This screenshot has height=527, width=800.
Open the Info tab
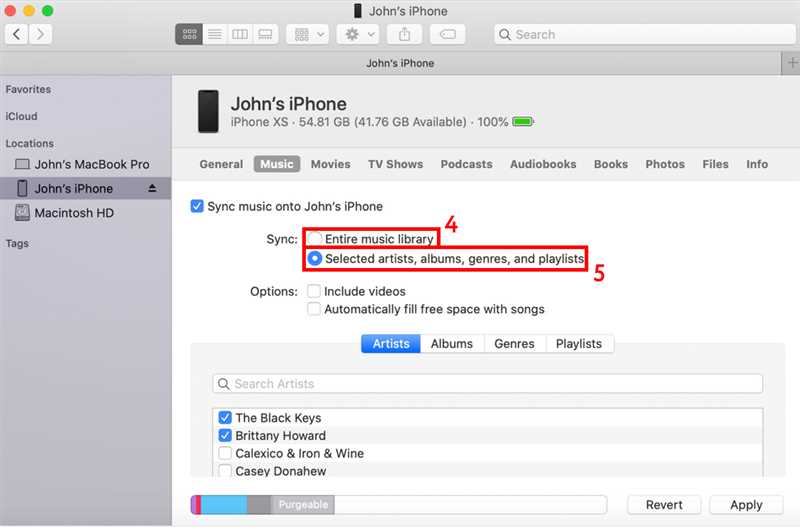pos(757,164)
